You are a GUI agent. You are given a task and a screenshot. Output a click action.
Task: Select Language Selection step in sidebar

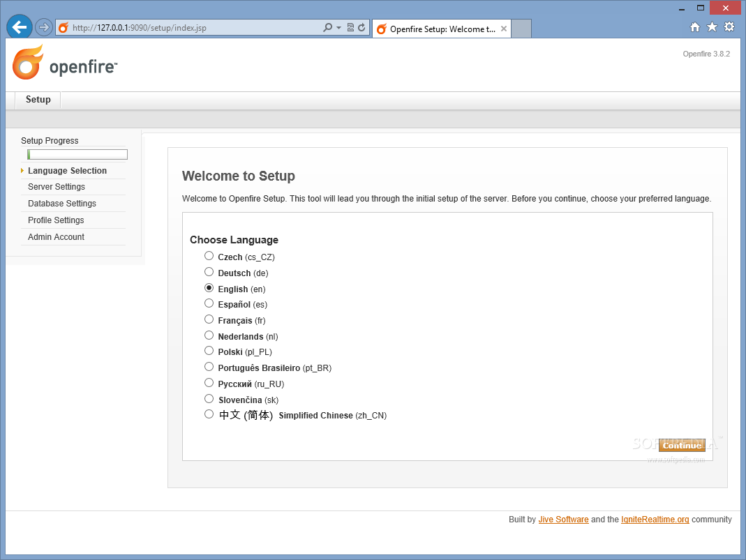(x=67, y=171)
